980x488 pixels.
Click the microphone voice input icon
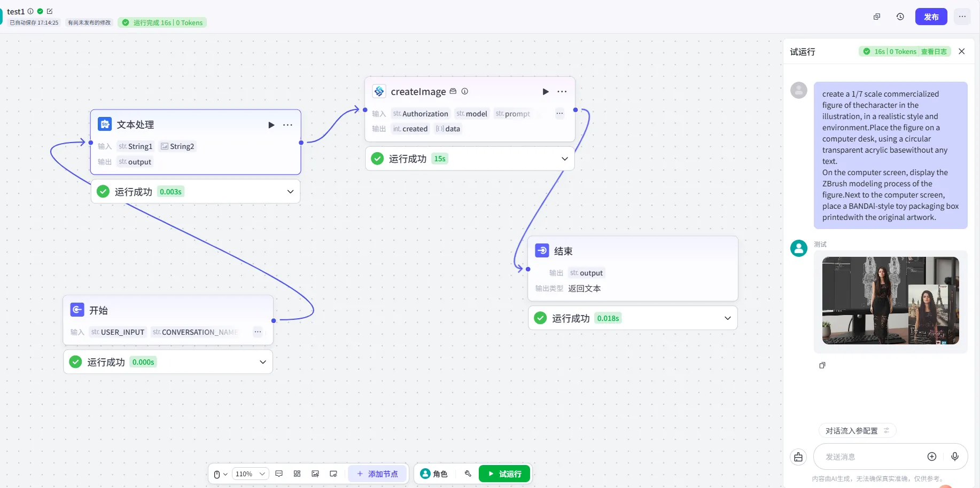tap(955, 456)
